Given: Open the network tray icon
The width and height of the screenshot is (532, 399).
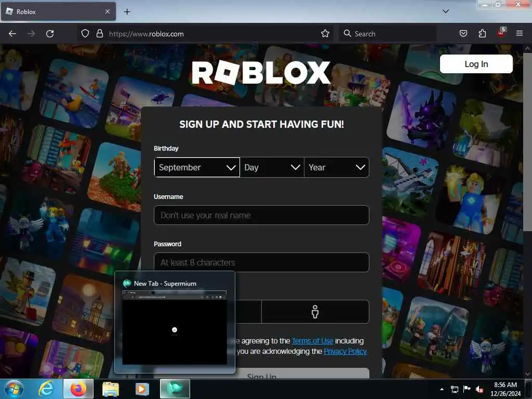Looking at the screenshot, I should (x=454, y=389).
